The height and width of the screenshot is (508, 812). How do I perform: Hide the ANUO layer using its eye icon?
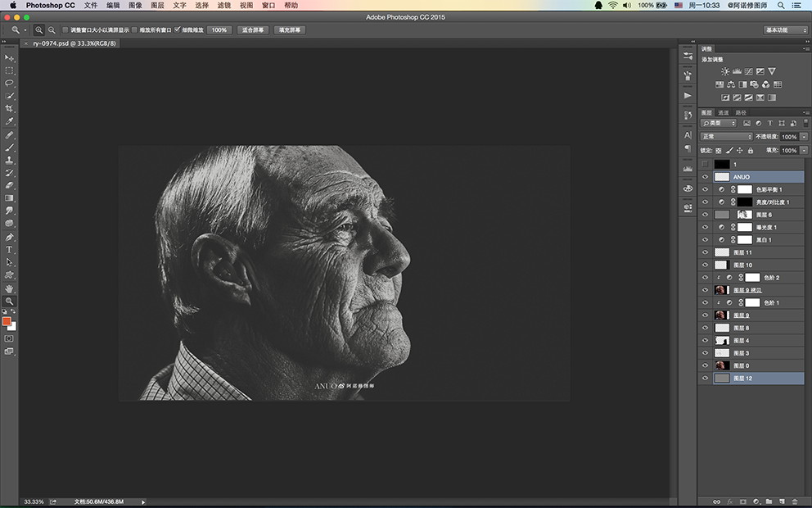coord(706,176)
